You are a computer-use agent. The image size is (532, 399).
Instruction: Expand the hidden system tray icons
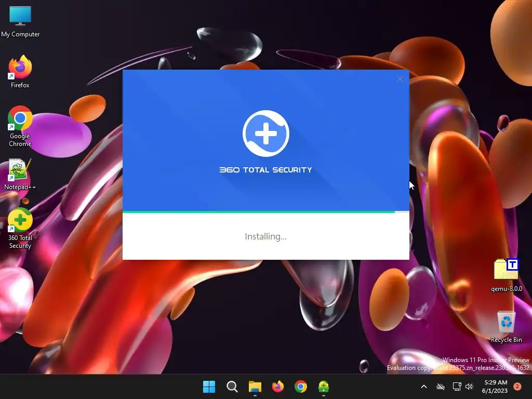424,387
